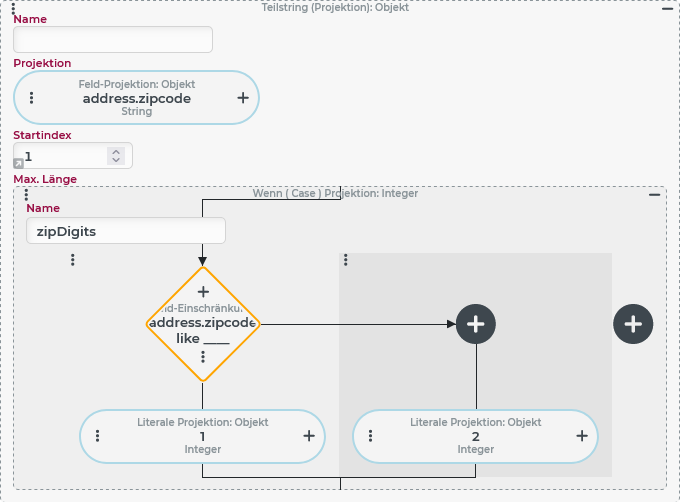Image resolution: width=680 pixels, height=502 pixels.
Task: Click plus on address.zipcode Feld-Projektion node
Action: click(242, 98)
